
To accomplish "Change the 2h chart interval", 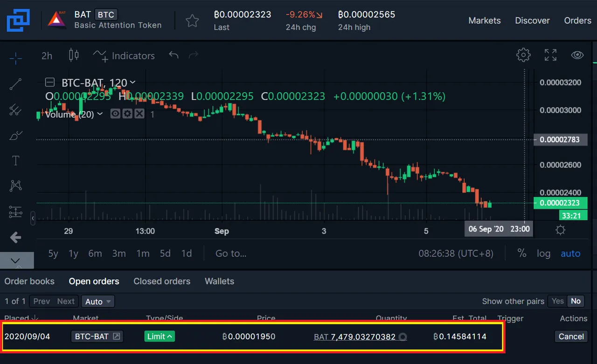I will (x=47, y=56).
